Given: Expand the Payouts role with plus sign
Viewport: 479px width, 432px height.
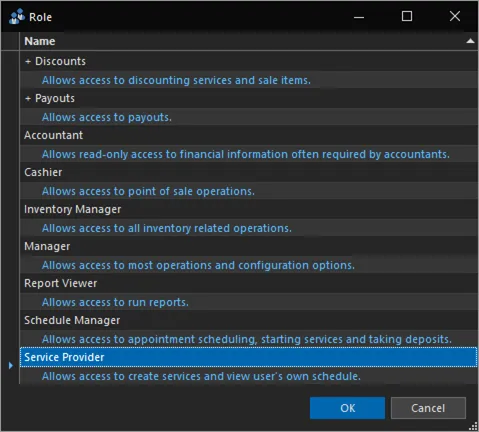Looking at the screenshot, I should pyautogui.click(x=28, y=98).
